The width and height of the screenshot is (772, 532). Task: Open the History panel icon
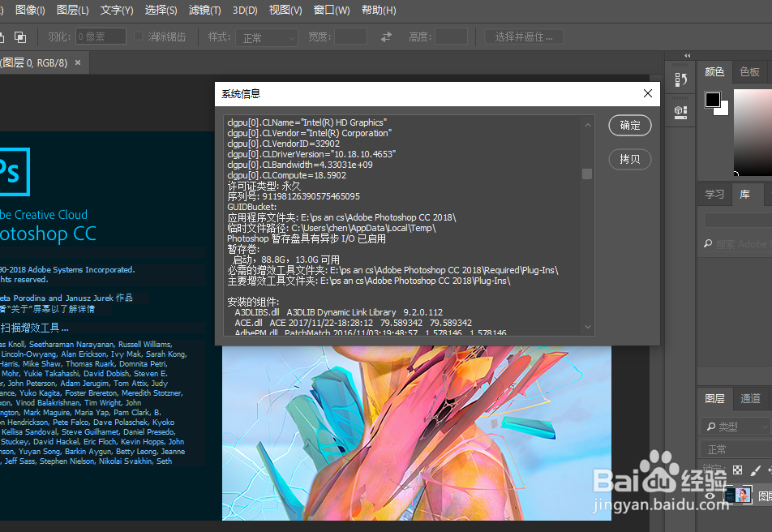click(681, 79)
